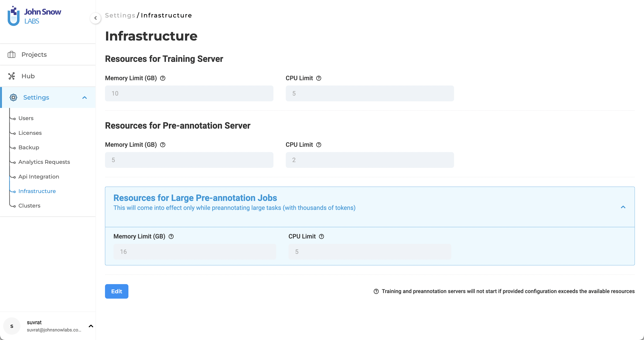Screen dimensions: 644x340
Task: Click help icon beside Large Jobs CPU Limit
Action: (x=322, y=236)
